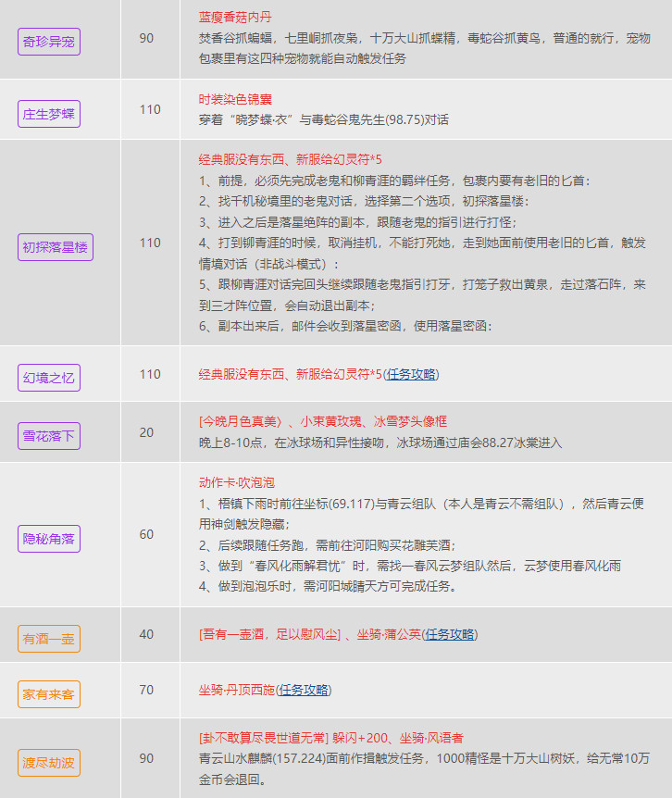Viewport: 672px width, 798px height.
Task: Click reward text [今晚月色真美）、小束黄玫瑰、冰雪梦头像框
Action: tap(322, 422)
